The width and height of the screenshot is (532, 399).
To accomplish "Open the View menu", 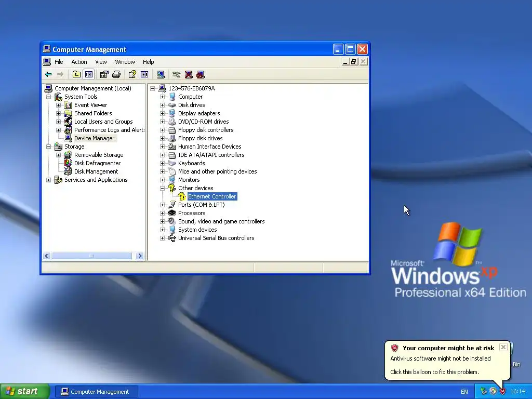I will pos(101,62).
